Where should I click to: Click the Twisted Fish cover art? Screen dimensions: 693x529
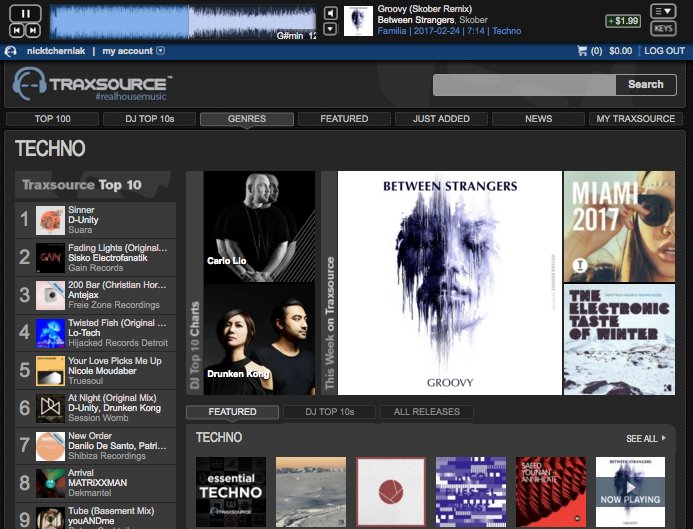[50, 333]
